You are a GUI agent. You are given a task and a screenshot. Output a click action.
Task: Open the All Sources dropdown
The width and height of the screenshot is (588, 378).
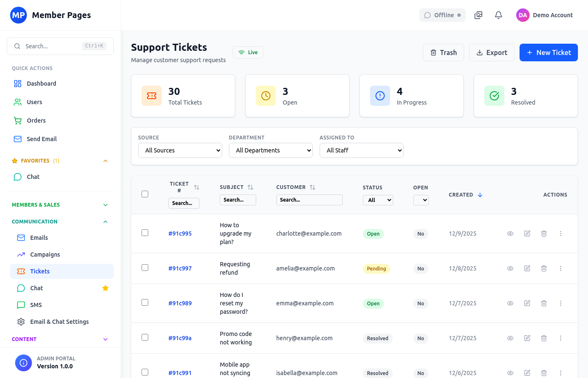click(180, 150)
